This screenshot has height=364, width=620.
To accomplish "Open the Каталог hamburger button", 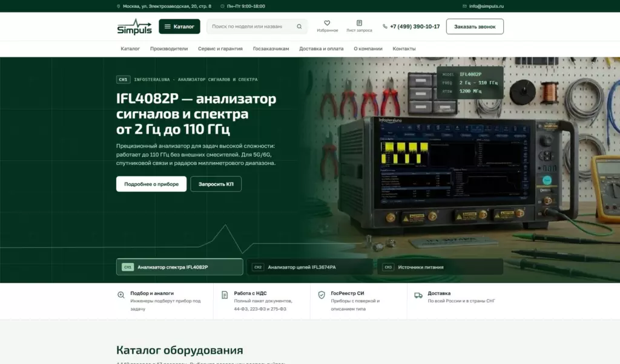I will click(179, 27).
